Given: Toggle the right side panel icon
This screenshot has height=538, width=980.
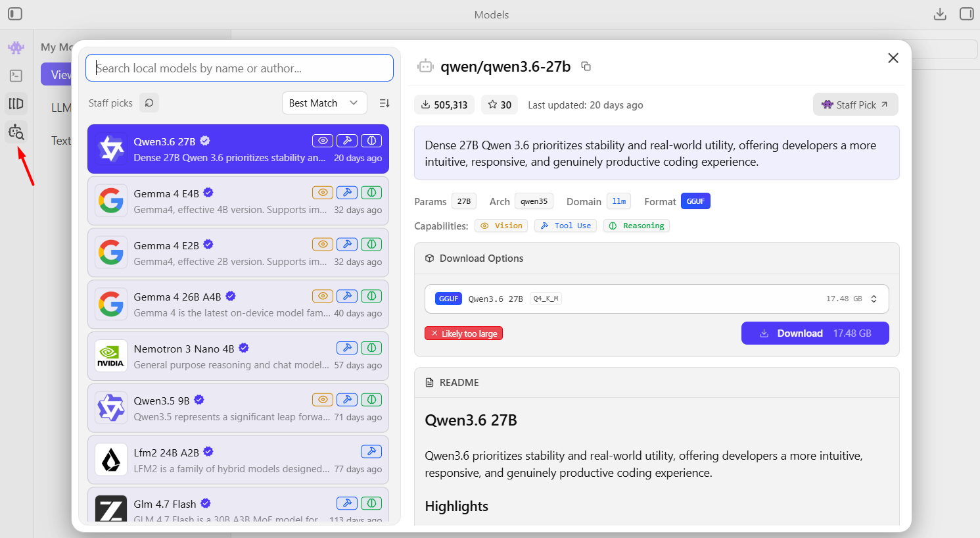Looking at the screenshot, I should [966, 14].
